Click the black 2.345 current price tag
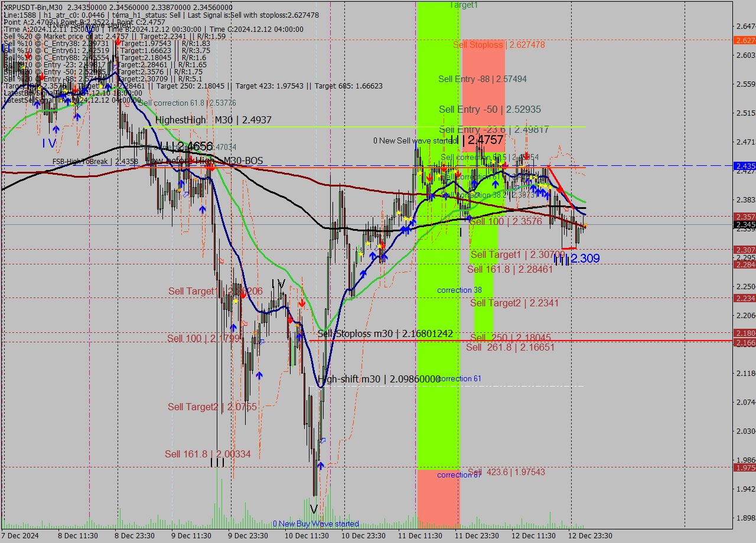Viewport: 756px width, 543px height. click(744, 225)
